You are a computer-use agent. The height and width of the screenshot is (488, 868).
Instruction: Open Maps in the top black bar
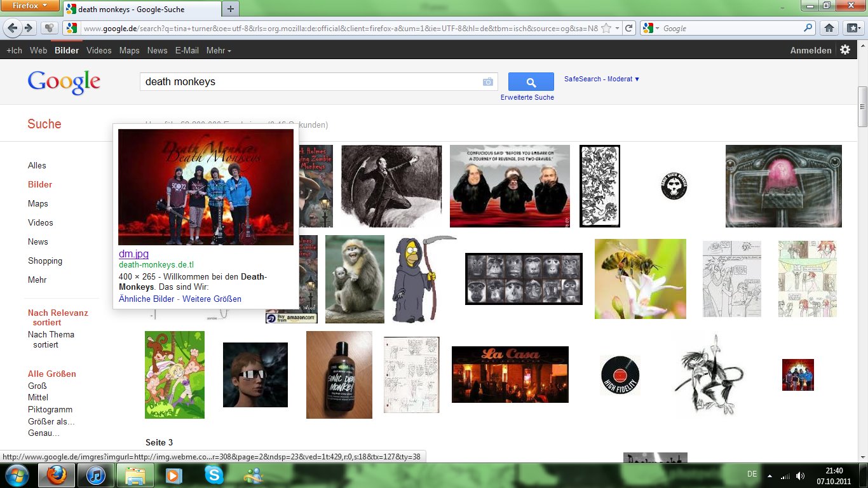coord(130,50)
